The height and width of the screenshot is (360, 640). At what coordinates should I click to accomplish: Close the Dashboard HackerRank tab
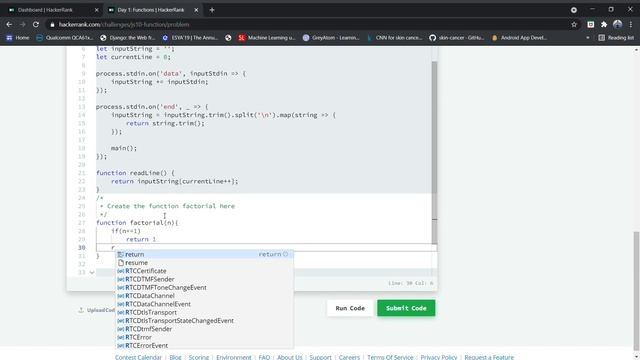97,10
